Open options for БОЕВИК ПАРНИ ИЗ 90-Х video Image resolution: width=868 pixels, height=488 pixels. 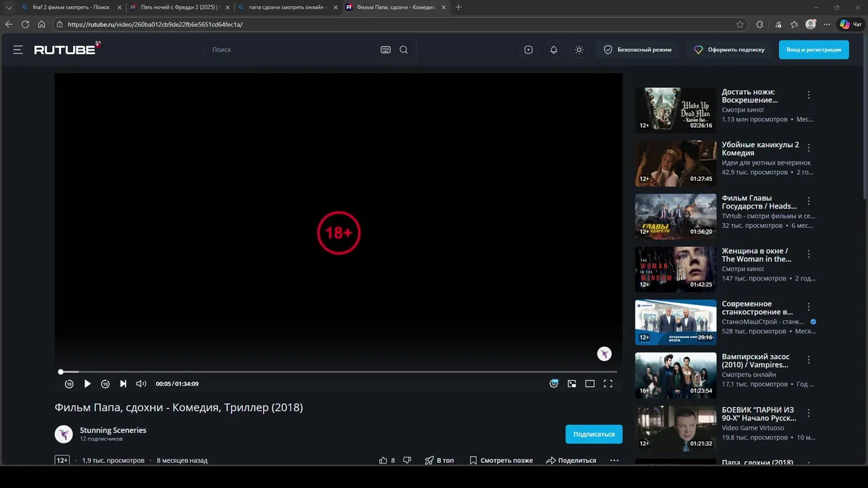[808, 413]
